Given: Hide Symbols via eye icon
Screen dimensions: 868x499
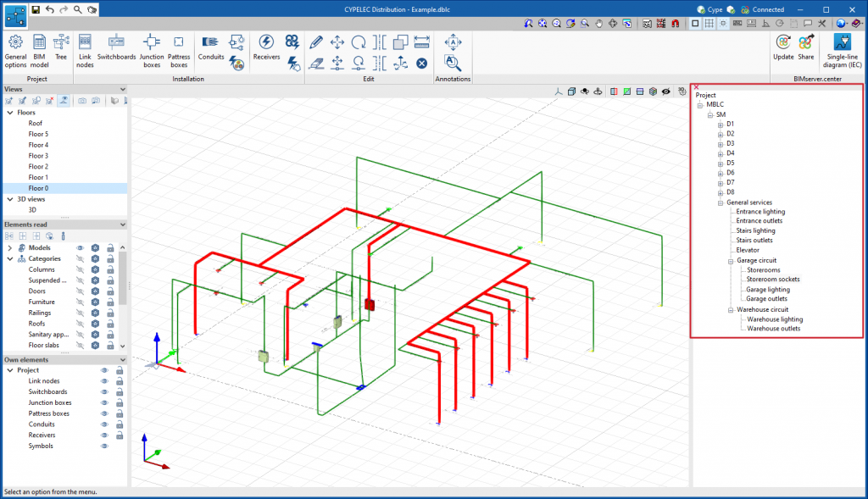Looking at the screenshot, I should pos(104,446).
